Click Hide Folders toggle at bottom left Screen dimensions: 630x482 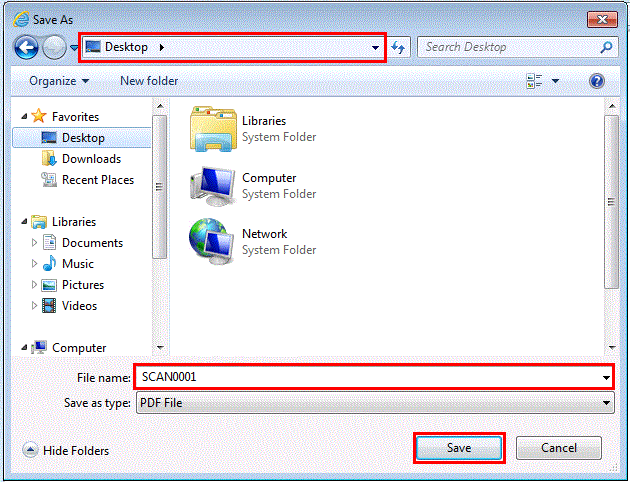coord(66,451)
